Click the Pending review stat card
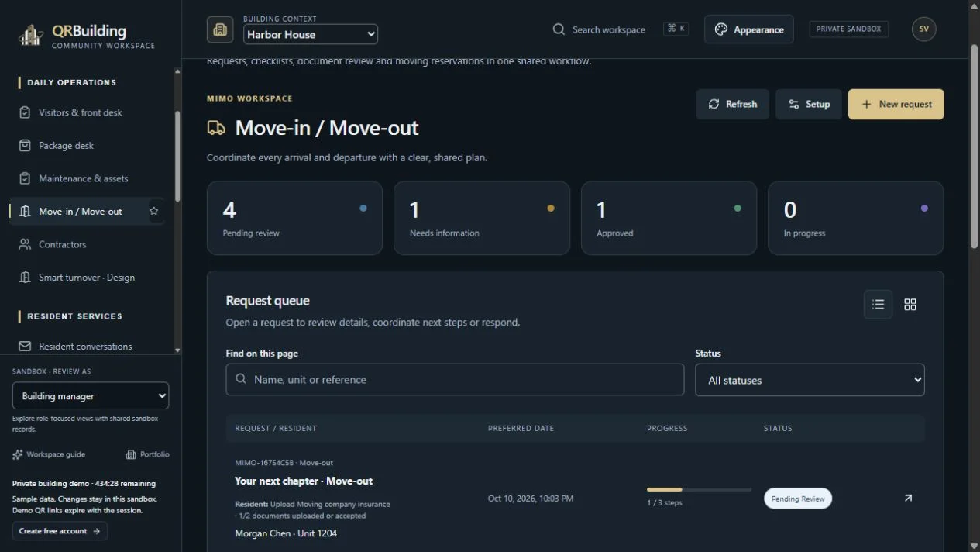Image resolution: width=980 pixels, height=552 pixels. pos(294,218)
